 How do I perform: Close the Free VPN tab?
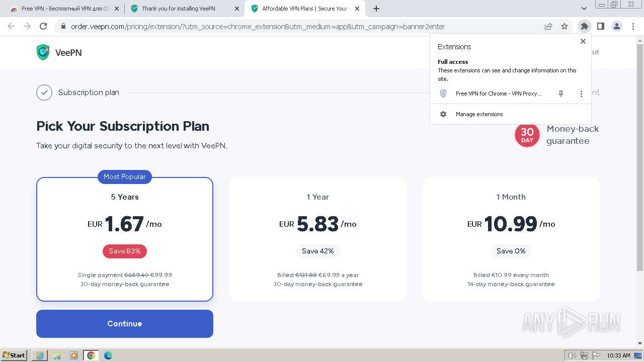[117, 9]
